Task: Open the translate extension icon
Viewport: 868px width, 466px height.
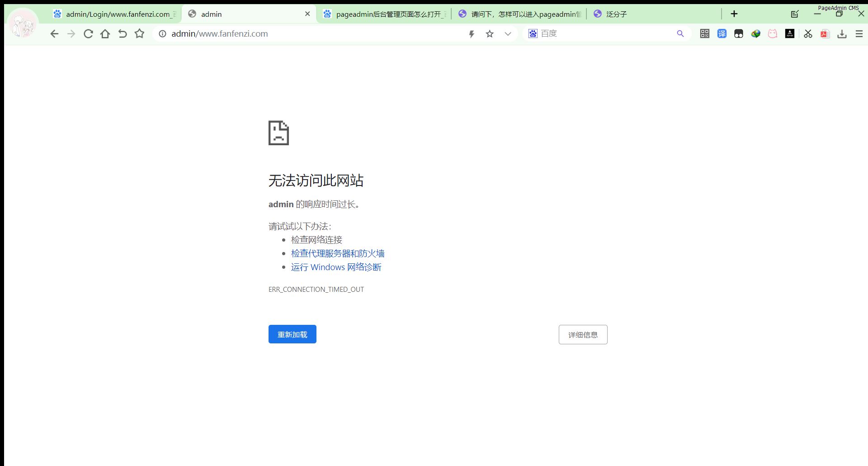Action: click(722, 34)
